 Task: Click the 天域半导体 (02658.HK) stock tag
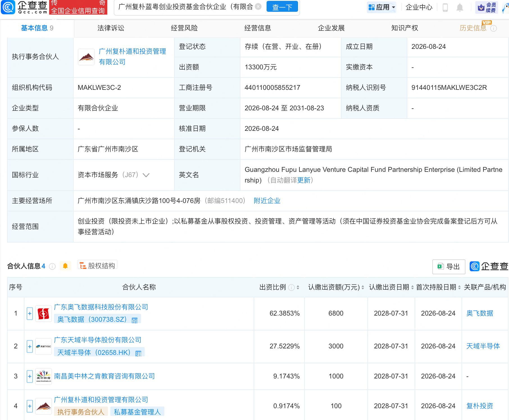point(99,353)
